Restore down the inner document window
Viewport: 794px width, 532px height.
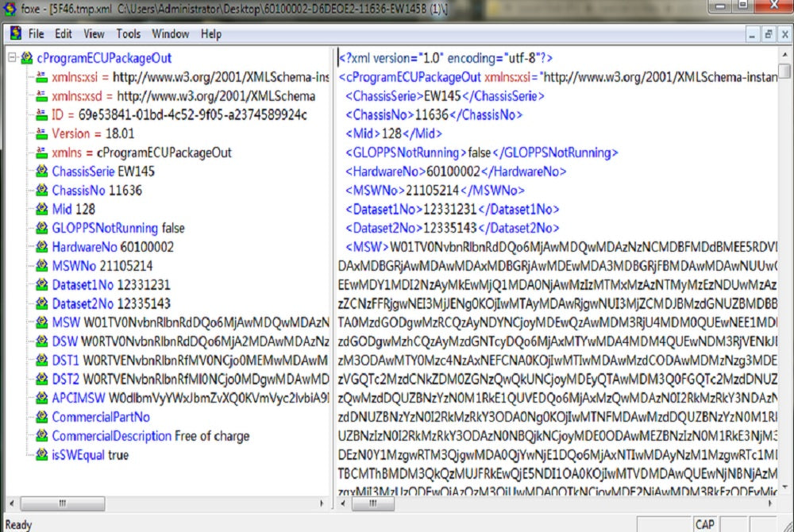768,34
